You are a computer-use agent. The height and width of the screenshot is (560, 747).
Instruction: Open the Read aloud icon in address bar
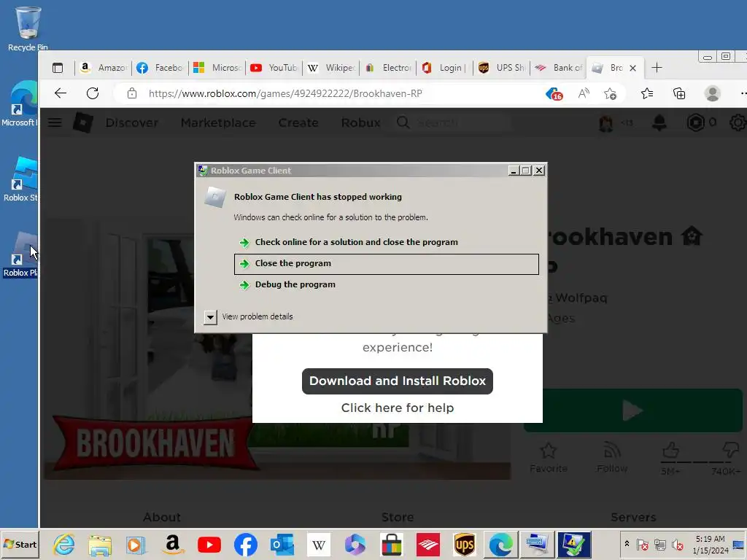(x=584, y=93)
